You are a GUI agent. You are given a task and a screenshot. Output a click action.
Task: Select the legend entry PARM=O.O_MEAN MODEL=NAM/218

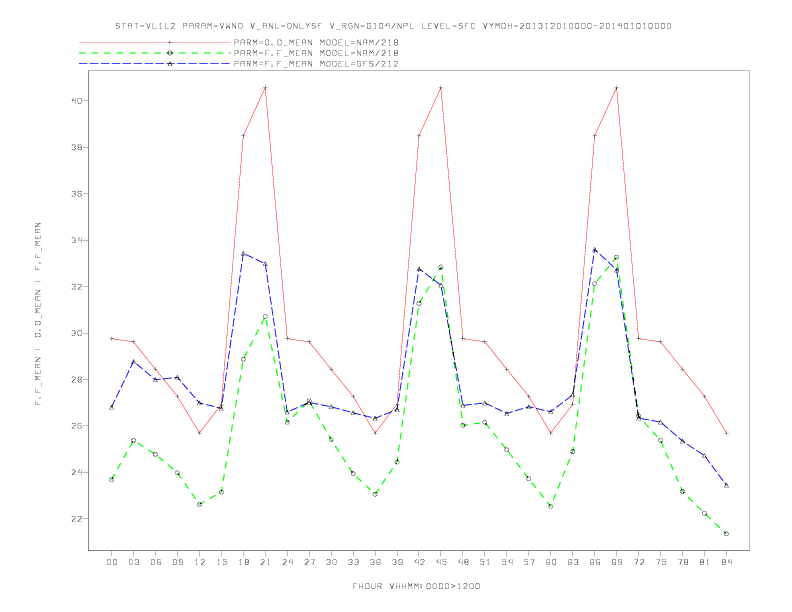click(x=316, y=42)
